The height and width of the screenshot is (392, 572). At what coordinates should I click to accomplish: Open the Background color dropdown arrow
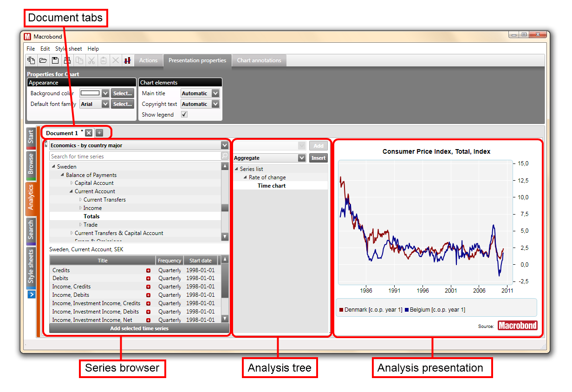pyautogui.click(x=105, y=93)
